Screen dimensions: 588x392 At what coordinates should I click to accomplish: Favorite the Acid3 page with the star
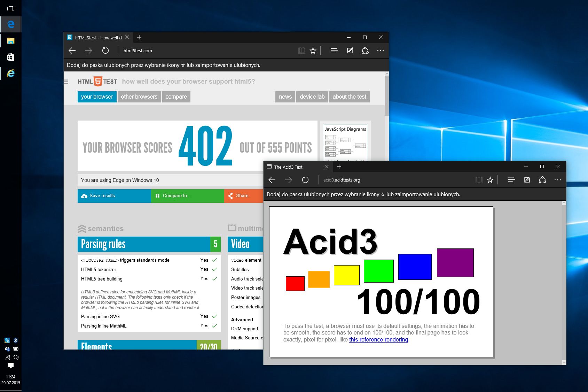pyautogui.click(x=490, y=180)
